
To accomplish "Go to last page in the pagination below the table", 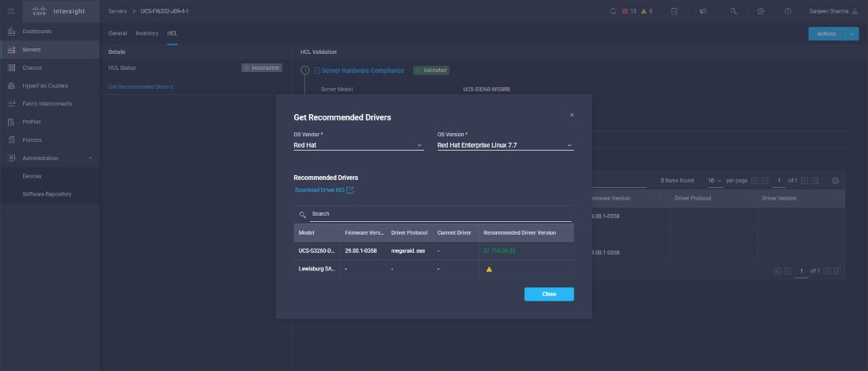I will pos(838,271).
